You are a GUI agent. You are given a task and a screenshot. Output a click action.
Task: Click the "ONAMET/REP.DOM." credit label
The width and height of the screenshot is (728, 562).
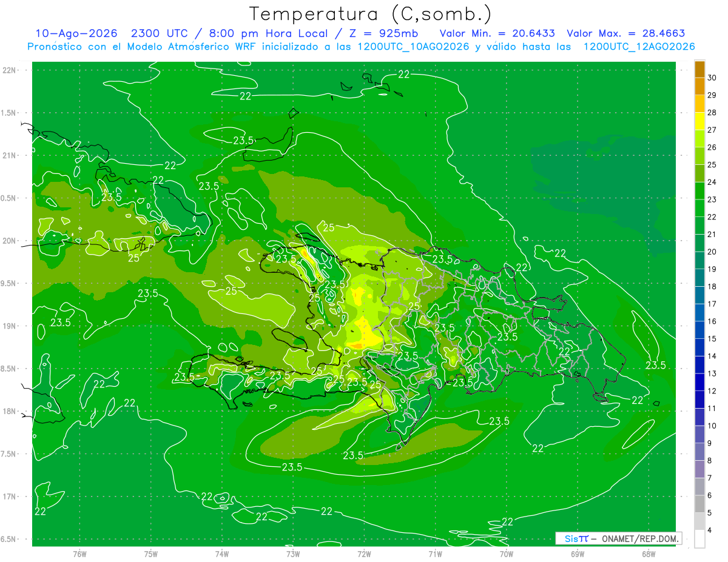(642, 538)
